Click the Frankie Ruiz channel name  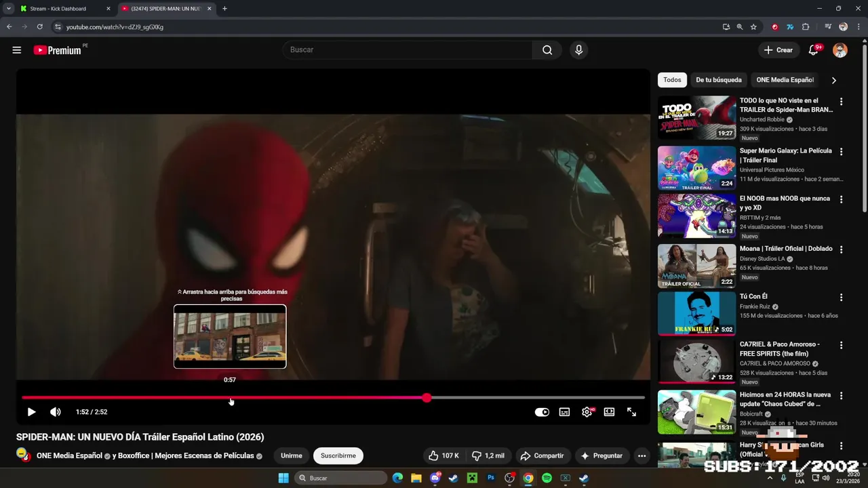click(x=755, y=306)
